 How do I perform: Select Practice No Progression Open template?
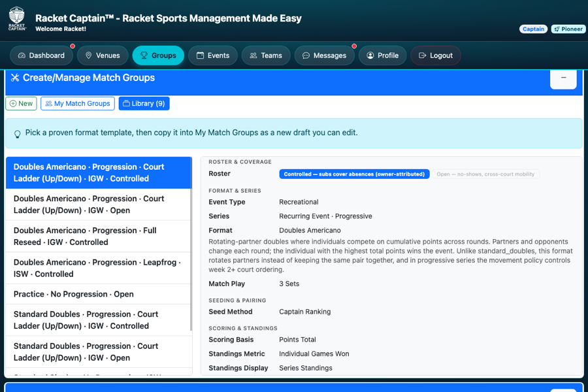click(99, 294)
